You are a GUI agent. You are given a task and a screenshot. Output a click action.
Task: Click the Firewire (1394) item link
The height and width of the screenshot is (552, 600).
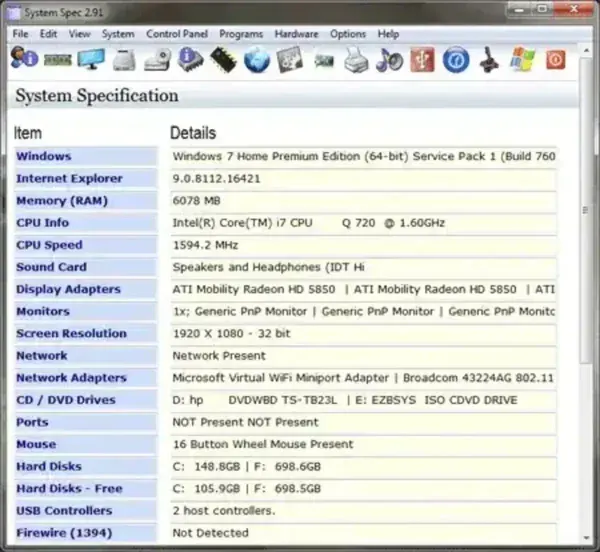[64, 533]
